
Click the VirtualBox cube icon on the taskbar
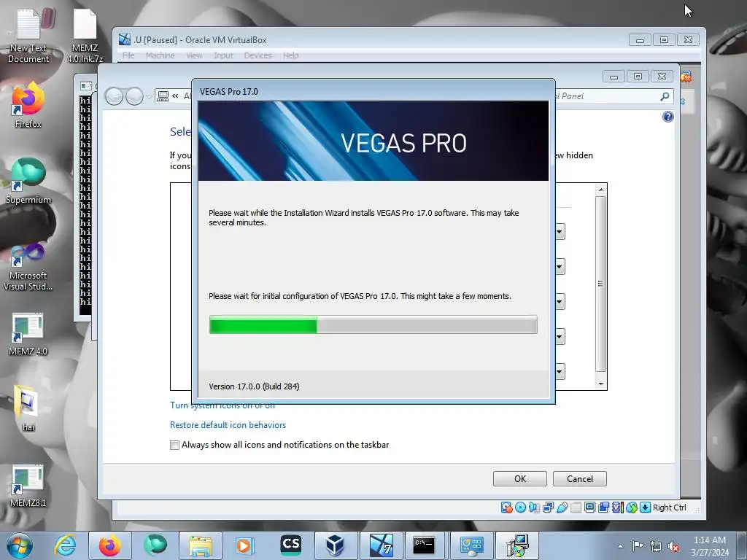click(x=335, y=545)
